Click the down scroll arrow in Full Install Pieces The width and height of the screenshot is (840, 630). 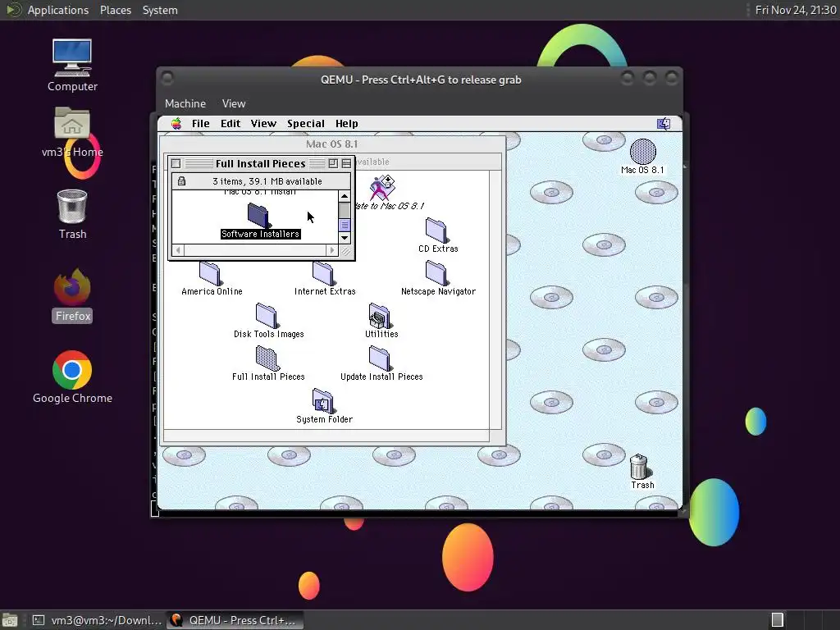click(345, 237)
